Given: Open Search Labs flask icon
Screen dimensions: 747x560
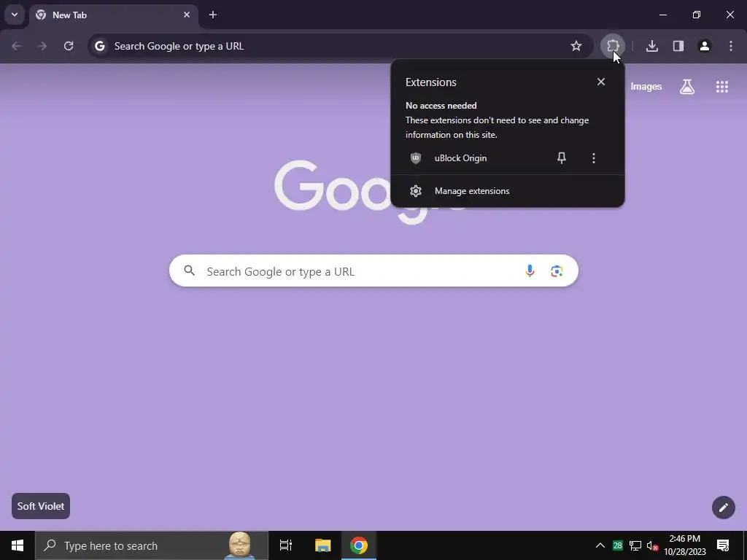Looking at the screenshot, I should pos(686,87).
